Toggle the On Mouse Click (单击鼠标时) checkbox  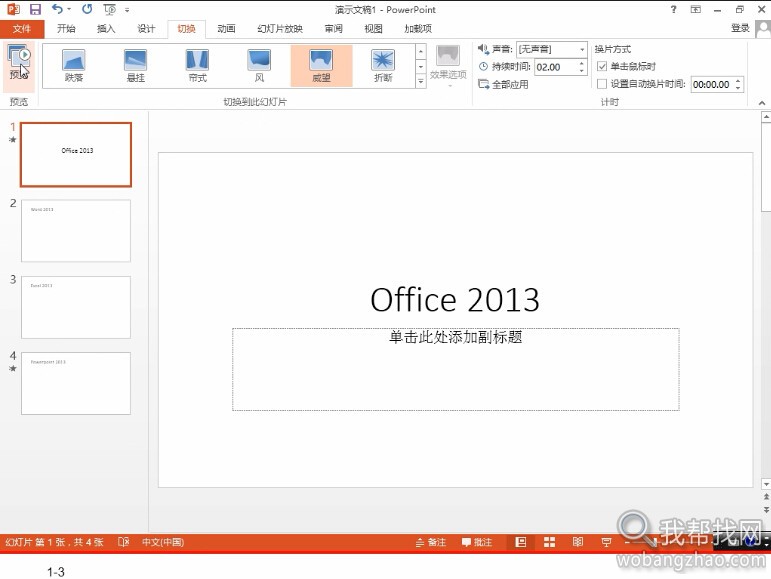pos(602,66)
